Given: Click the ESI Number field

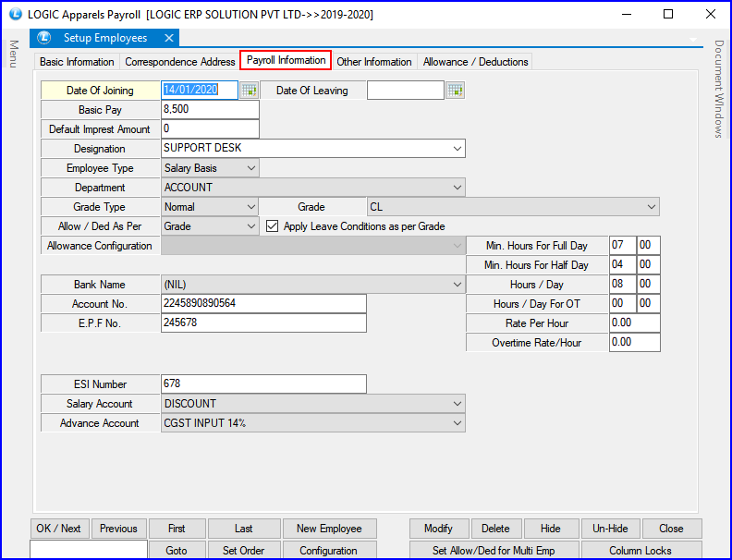Looking at the screenshot, I should (263, 384).
